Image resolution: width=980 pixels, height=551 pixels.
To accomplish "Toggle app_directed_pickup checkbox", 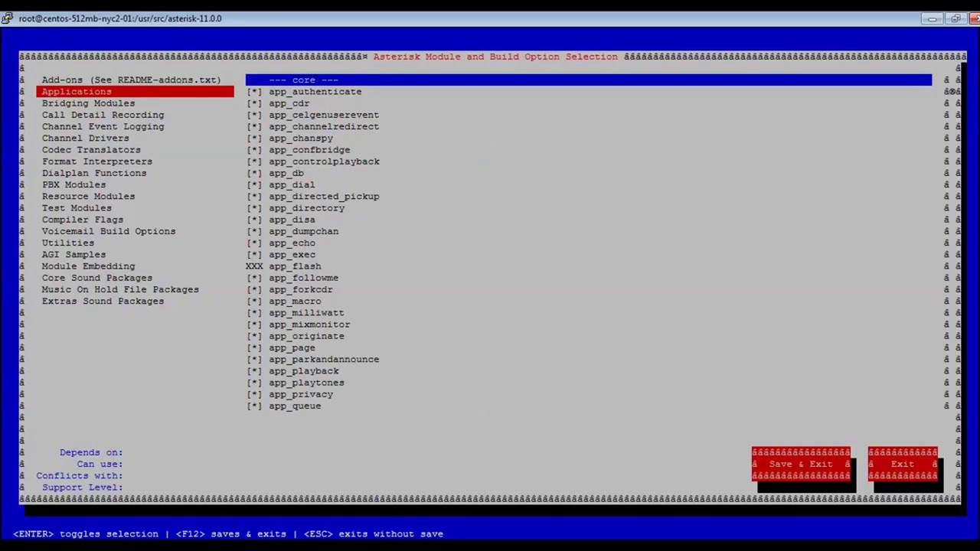I will tap(254, 197).
